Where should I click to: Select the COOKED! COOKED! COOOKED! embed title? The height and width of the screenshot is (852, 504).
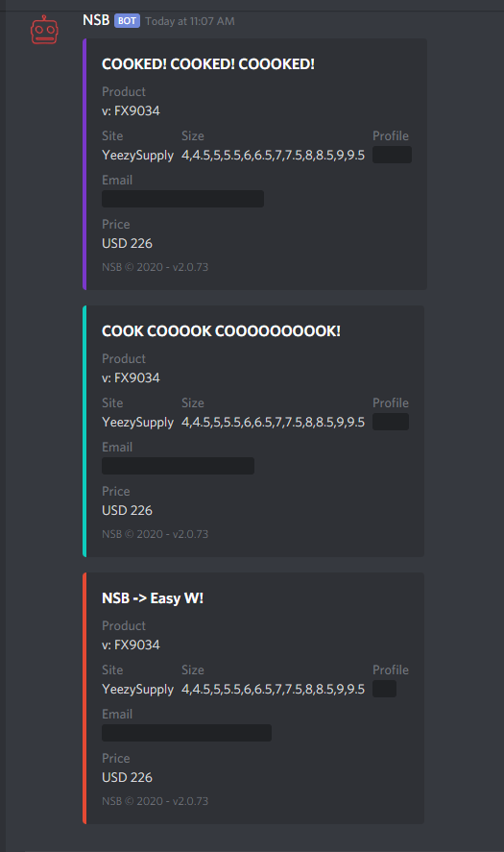tap(208, 64)
